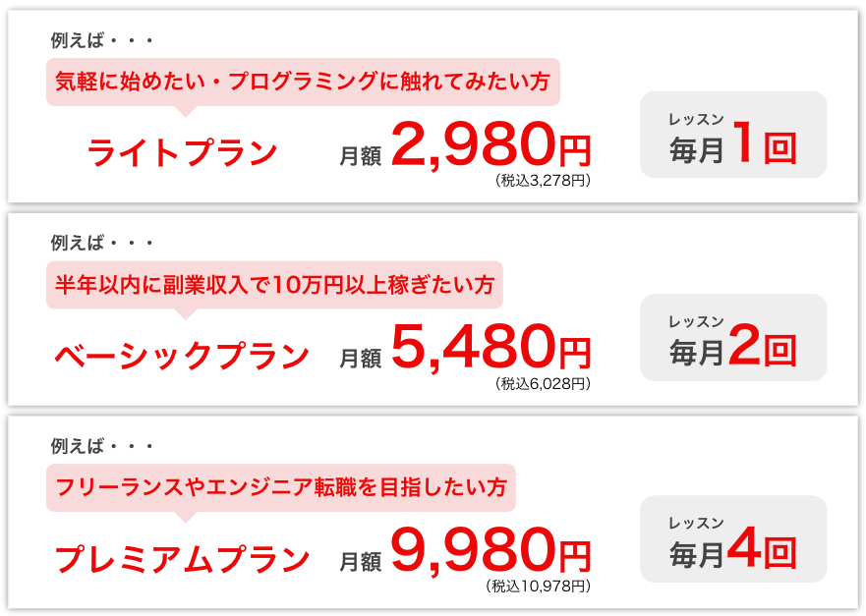Click 例えば label in the first card
866x616 pixels.
(101, 40)
